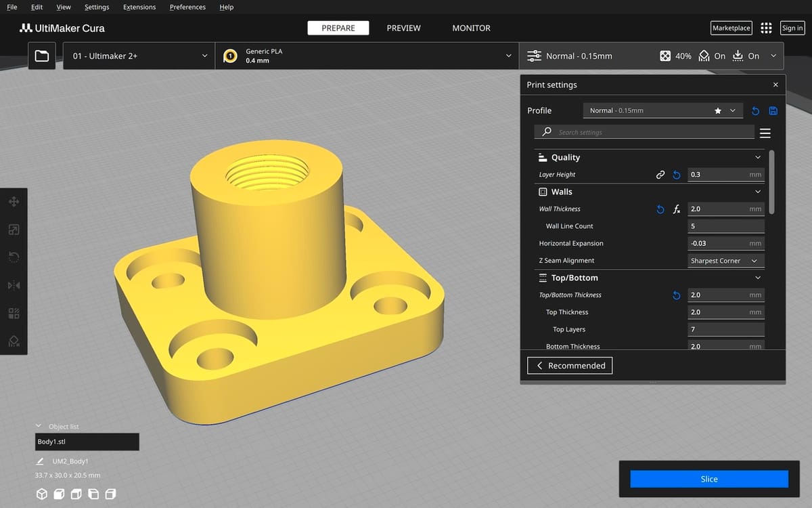The width and height of the screenshot is (812, 508).
Task: Open the Z Seam Alignment dropdown
Action: tap(725, 261)
